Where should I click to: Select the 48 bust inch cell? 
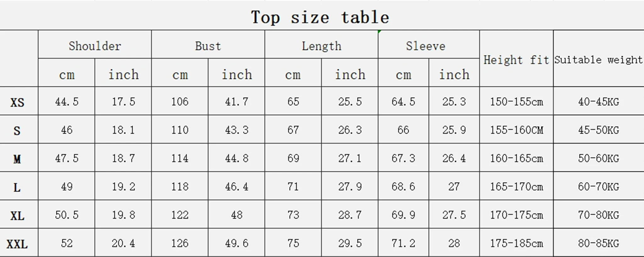click(236, 215)
